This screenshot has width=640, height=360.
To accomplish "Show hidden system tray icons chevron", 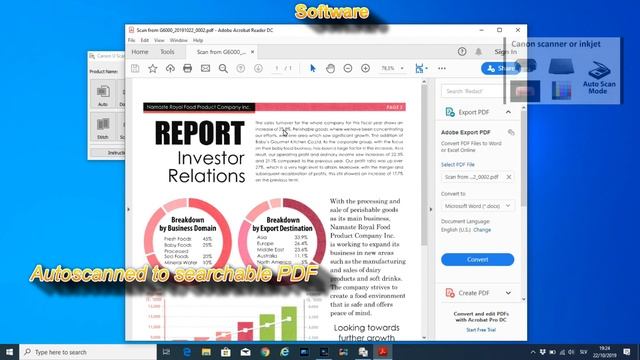I will [533, 352].
